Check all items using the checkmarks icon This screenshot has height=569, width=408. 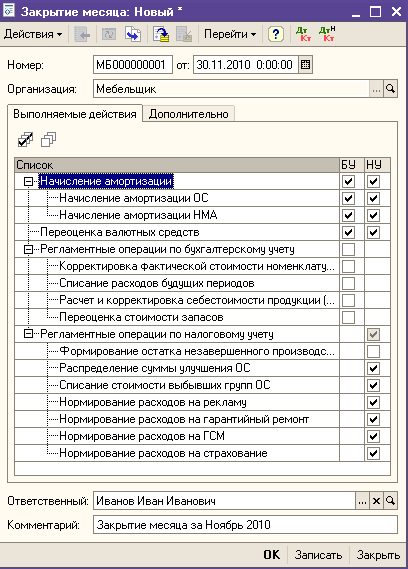pyautogui.click(x=25, y=140)
